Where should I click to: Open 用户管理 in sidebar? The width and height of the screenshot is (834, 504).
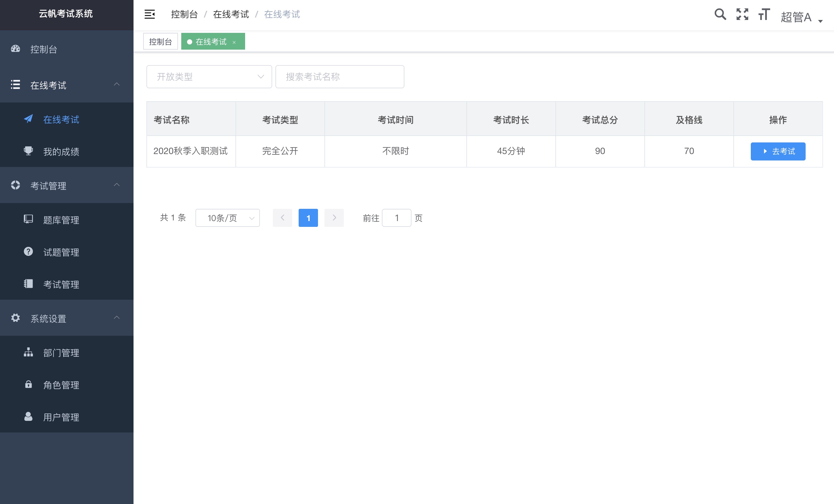(61, 417)
